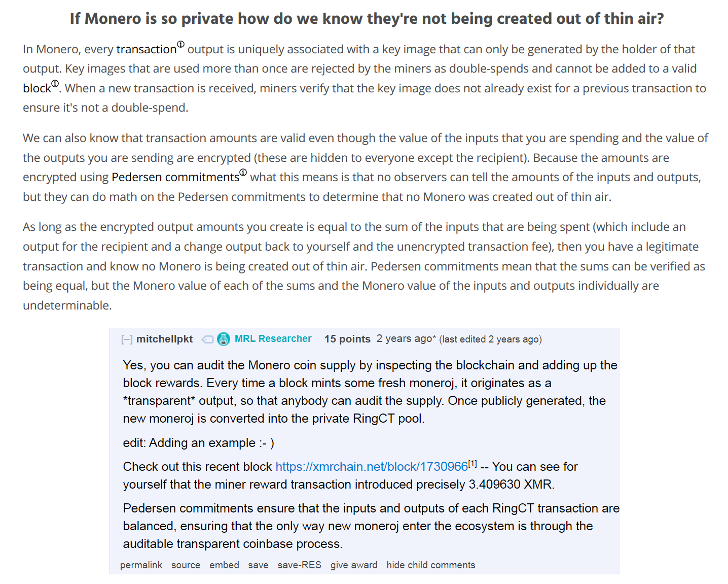Screen dimensions: 728x584
Task: View the comment source
Action: [x=186, y=565]
